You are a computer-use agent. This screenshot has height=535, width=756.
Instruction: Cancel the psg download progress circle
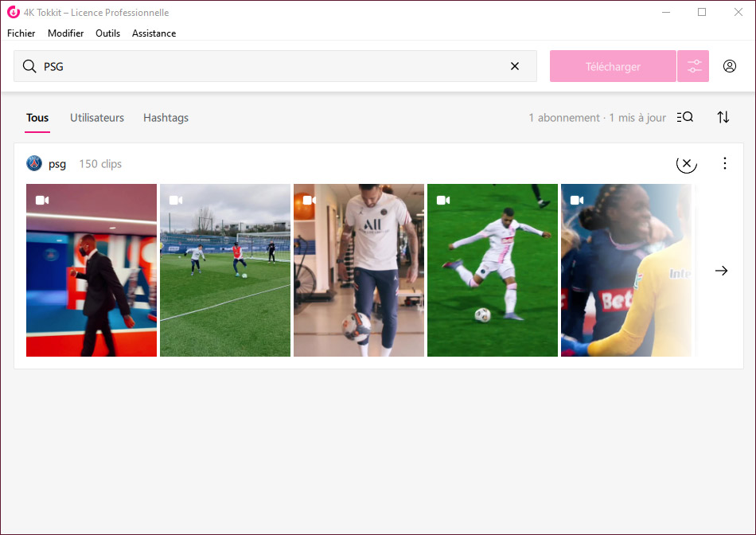coord(687,163)
